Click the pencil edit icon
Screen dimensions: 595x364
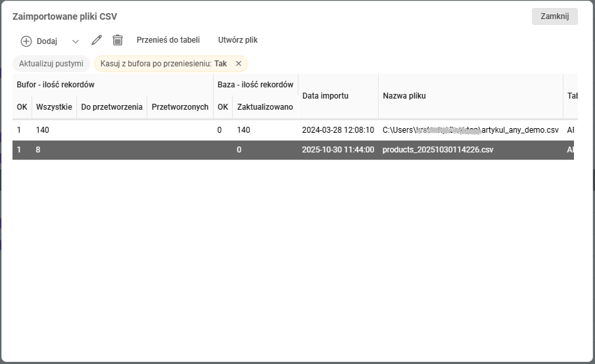pyautogui.click(x=97, y=40)
